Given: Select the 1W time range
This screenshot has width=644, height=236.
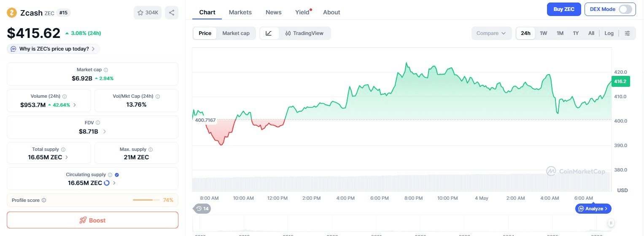Looking at the screenshot, I should click(x=544, y=33).
